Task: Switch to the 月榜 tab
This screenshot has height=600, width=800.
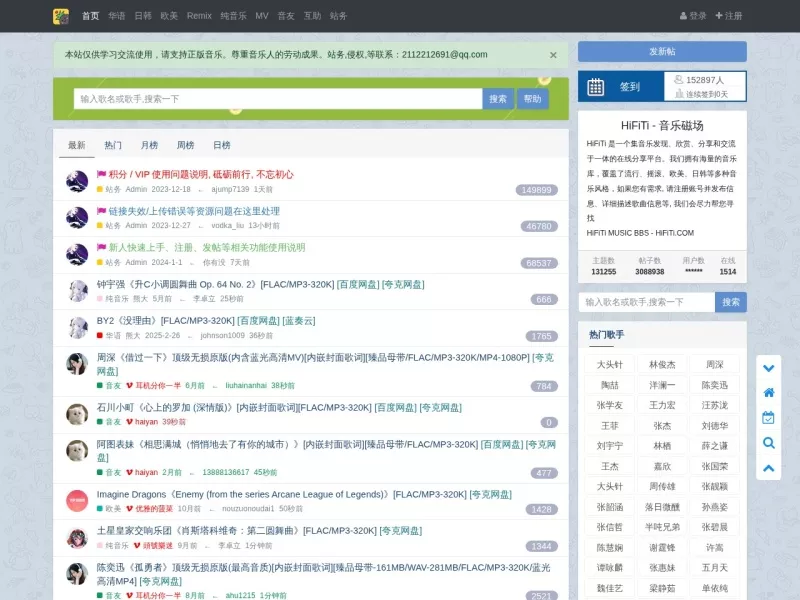Action: pyautogui.click(x=149, y=145)
